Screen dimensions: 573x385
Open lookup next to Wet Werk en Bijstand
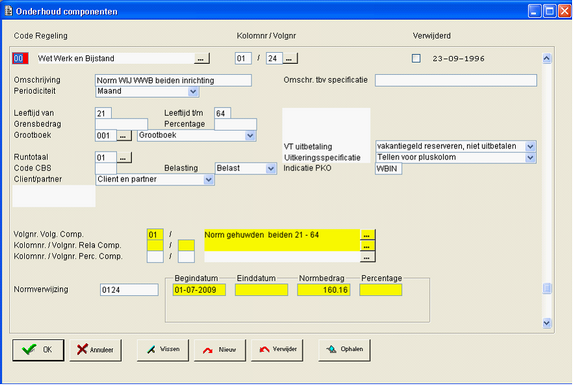(201, 58)
